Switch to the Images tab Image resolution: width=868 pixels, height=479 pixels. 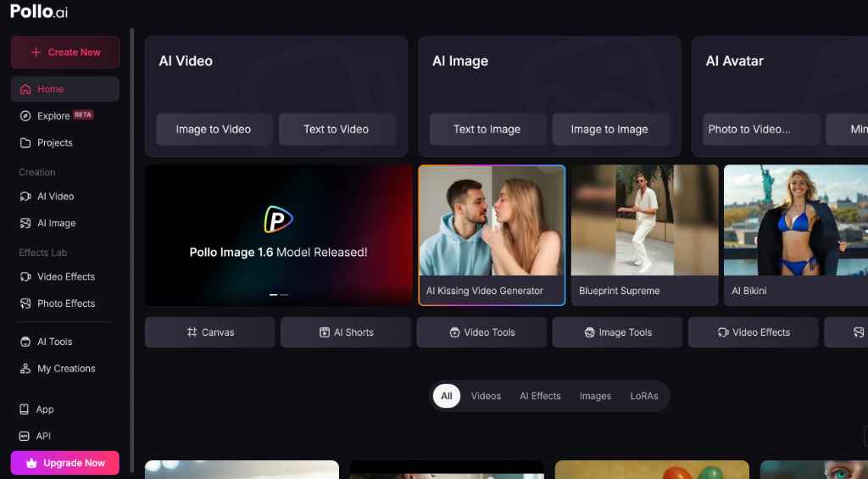coord(596,396)
